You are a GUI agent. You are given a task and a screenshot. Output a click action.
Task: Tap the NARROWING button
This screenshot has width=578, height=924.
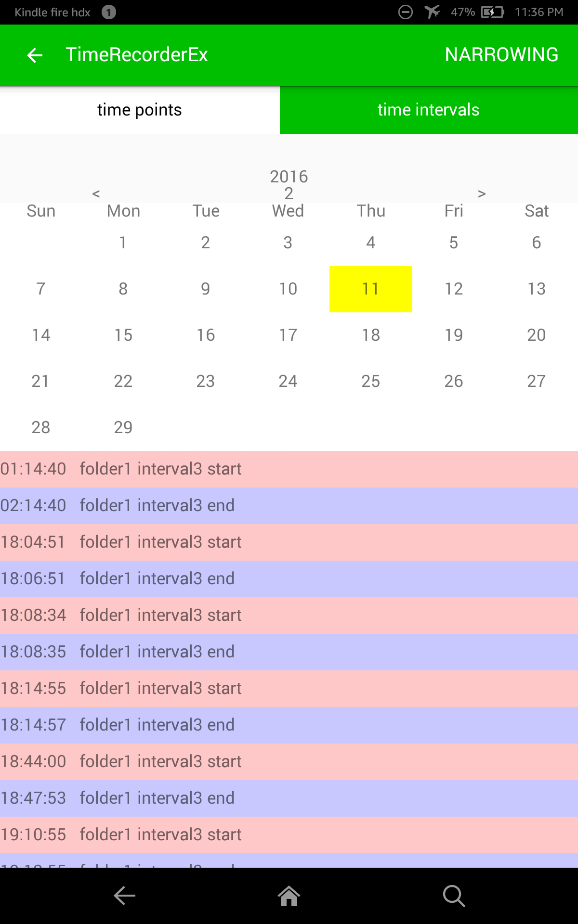tap(501, 55)
